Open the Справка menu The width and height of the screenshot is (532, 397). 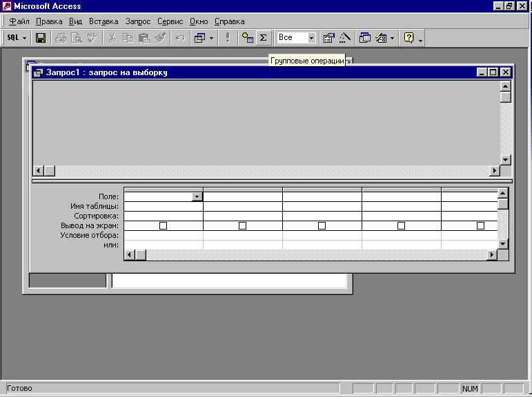(x=229, y=21)
